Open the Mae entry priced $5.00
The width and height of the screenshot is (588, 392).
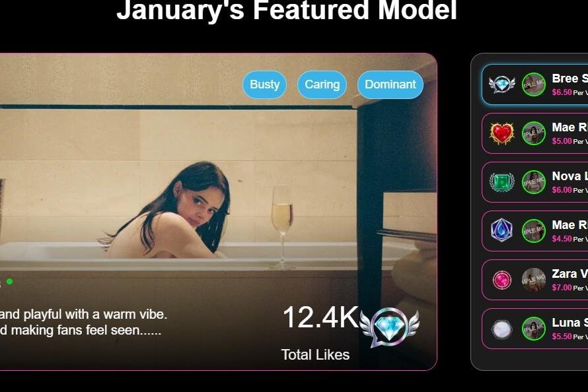tap(535, 133)
